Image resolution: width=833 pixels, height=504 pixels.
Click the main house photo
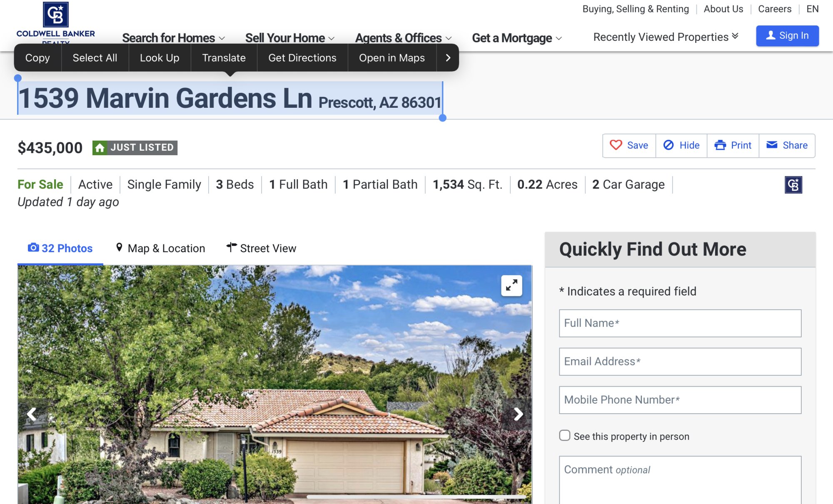point(275,385)
